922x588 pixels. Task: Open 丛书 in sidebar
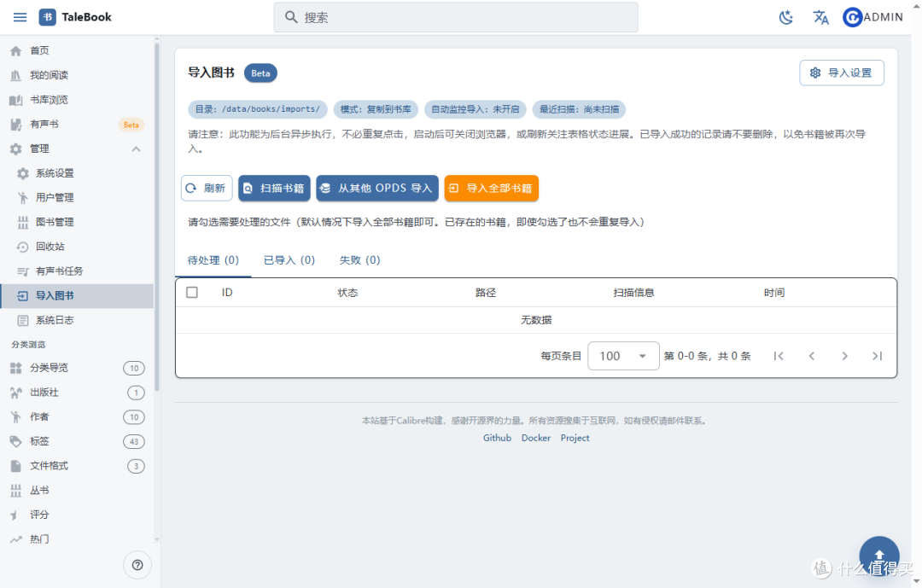(77, 491)
